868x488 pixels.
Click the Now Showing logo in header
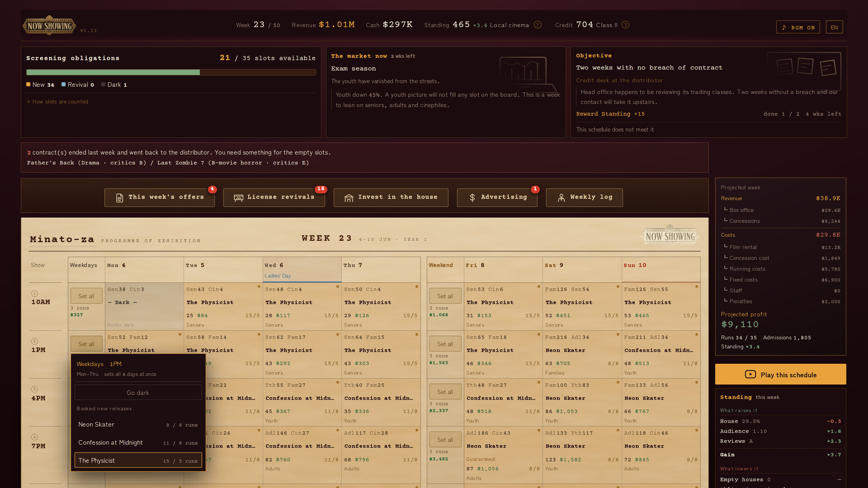(49, 26)
